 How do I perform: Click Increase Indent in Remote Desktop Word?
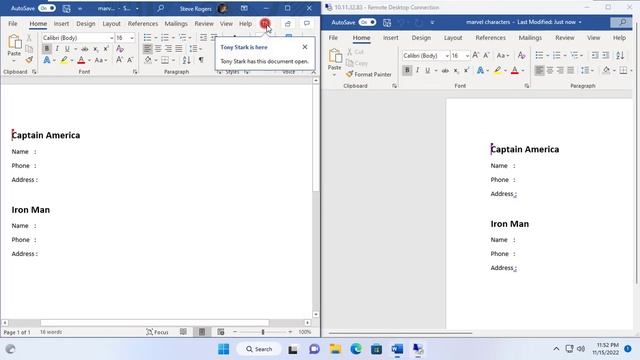[x=606, y=55]
